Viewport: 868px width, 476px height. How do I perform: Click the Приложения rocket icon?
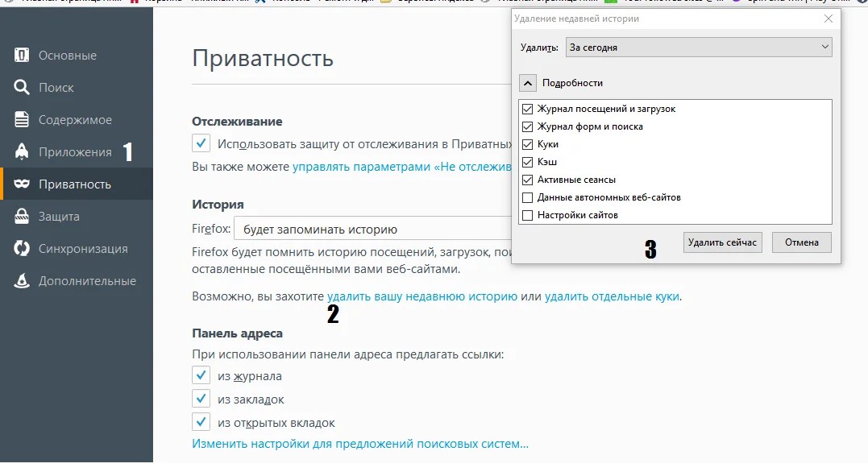click(x=22, y=151)
